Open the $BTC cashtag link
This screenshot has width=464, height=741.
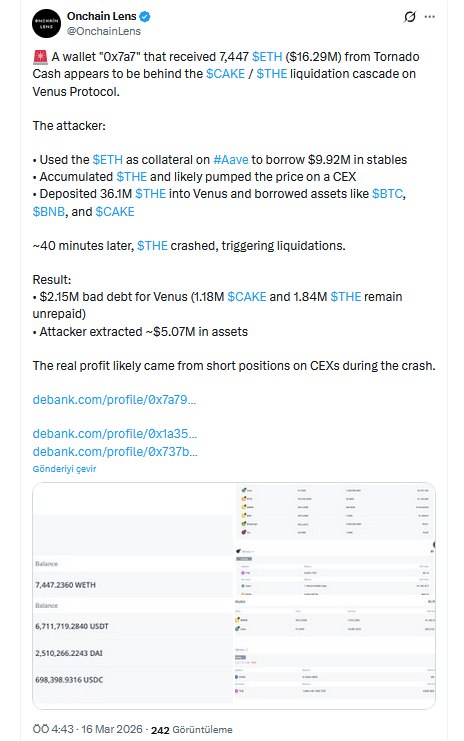(x=387, y=194)
